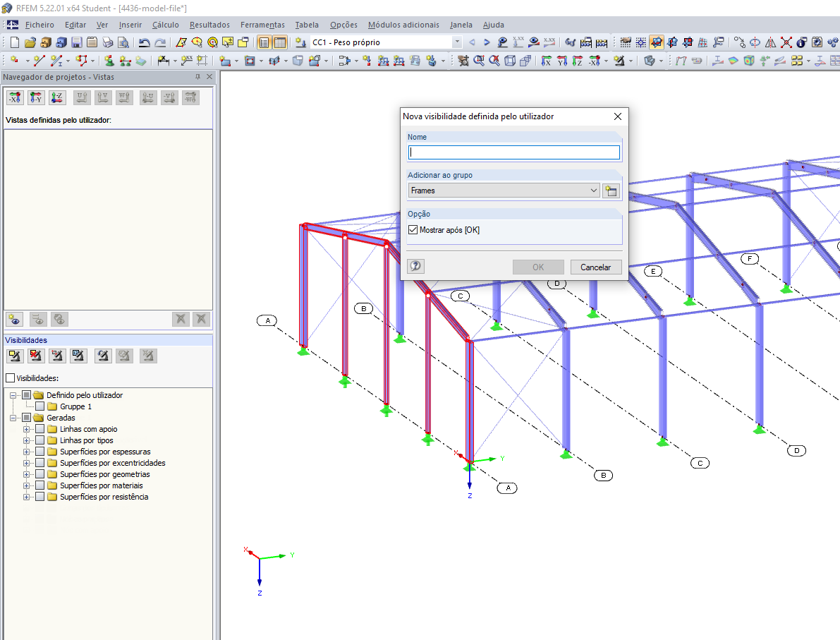
Task: Save the model with floppy disk icon
Action: click(x=77, y=42)
